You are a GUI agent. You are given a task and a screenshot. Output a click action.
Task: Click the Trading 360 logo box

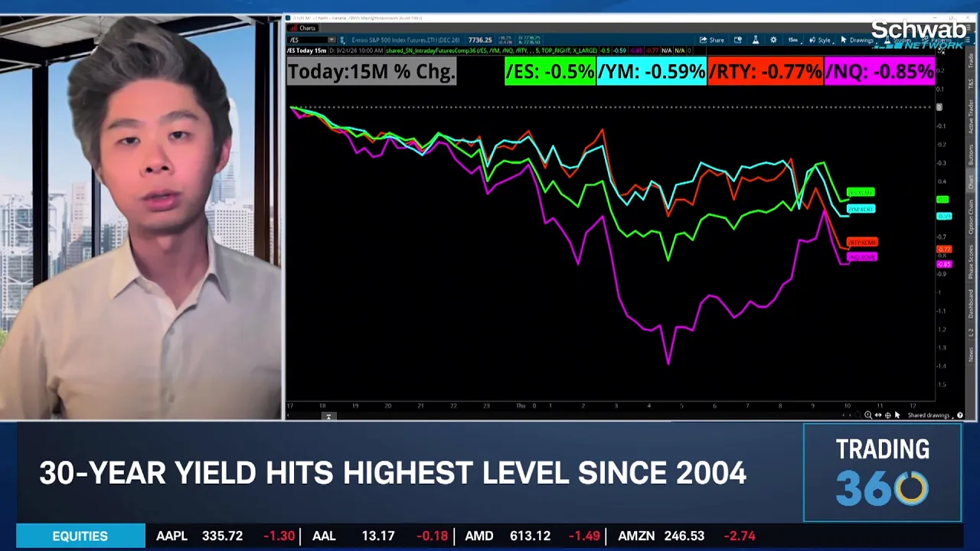pos(882,472)
